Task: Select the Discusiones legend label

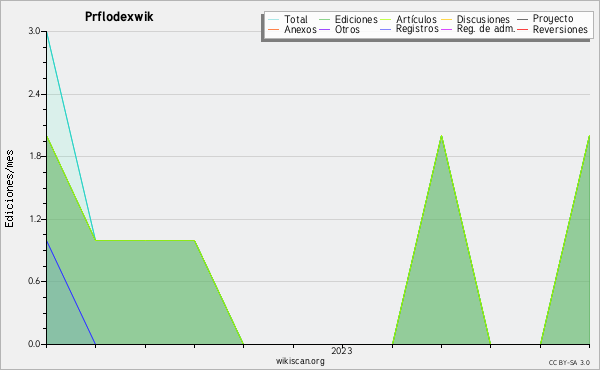Action: click(x=483, y=19)
